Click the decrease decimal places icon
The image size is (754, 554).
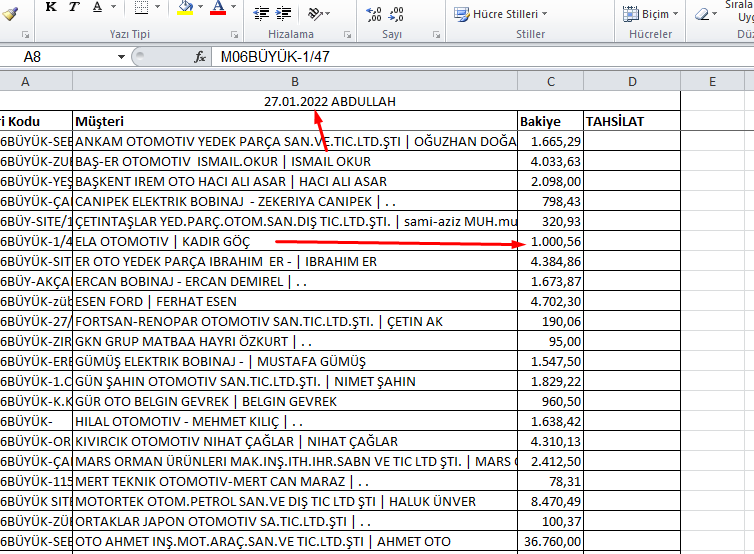400,14
